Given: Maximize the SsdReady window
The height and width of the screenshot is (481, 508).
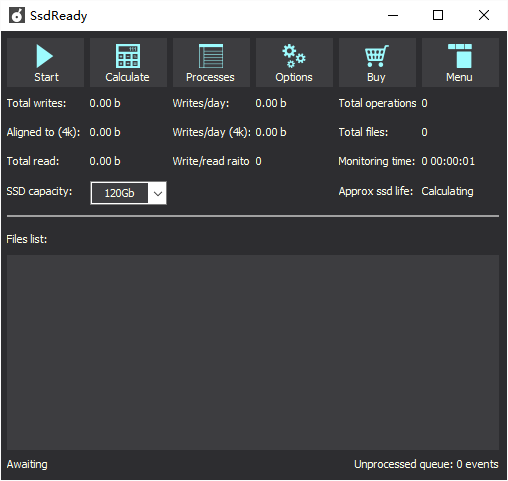Looking at the screenshot, I should (x=438, y=15).
